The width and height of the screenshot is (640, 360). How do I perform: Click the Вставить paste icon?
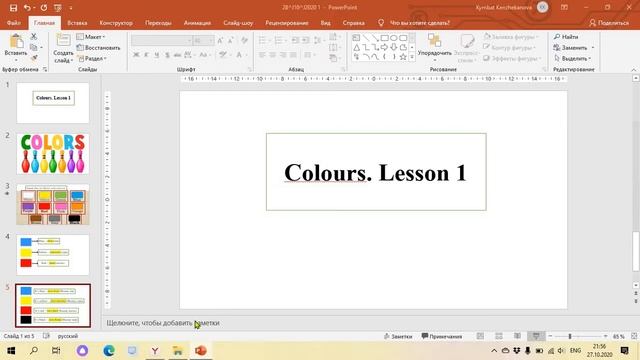coord(16,41)
